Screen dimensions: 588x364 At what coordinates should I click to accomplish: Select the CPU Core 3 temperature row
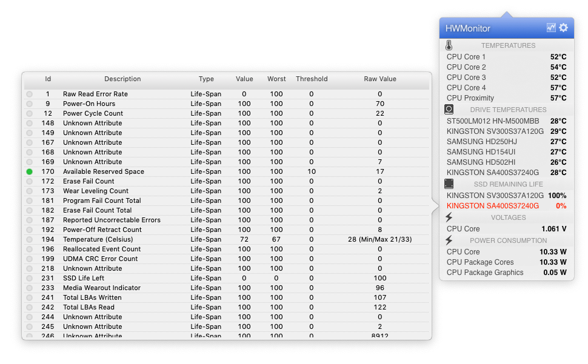pyautogui.click(x=507, y=78)
